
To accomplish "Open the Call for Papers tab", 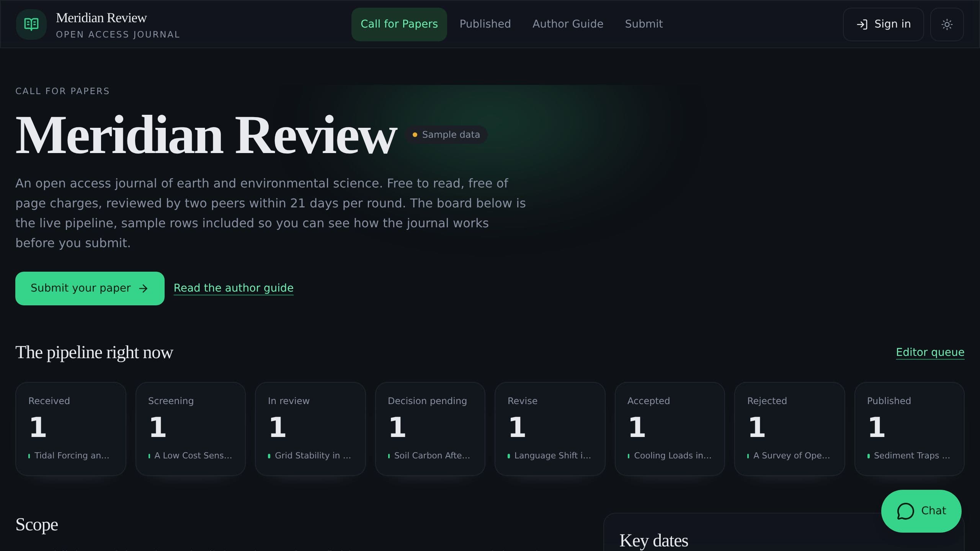I will coord(399,24).
